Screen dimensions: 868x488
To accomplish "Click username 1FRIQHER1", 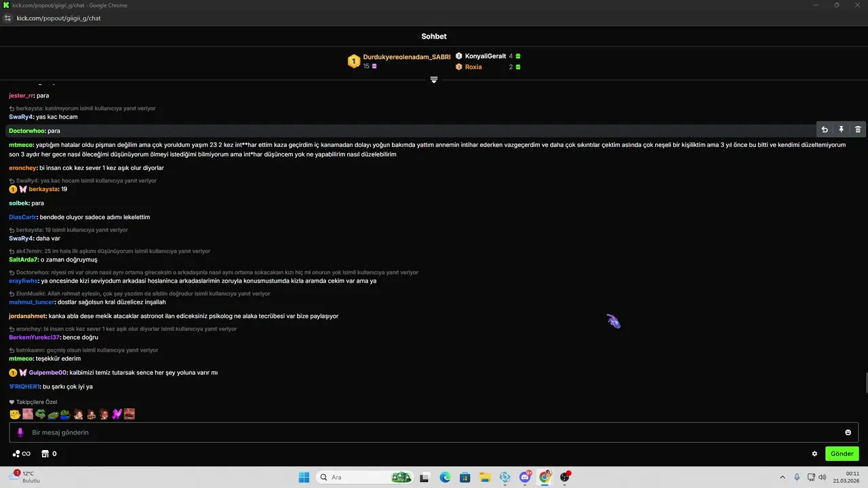I will tap(24, 386).
